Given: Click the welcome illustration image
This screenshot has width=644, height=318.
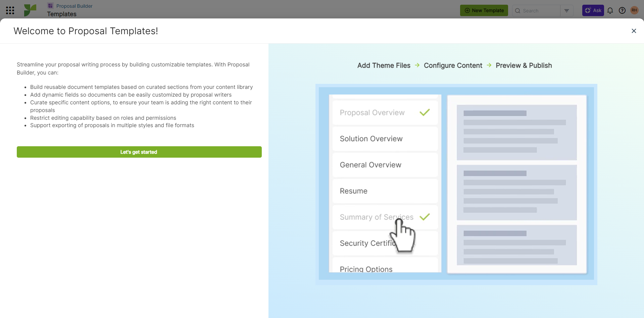Looking at the screenshot, I should pos(456,184).
